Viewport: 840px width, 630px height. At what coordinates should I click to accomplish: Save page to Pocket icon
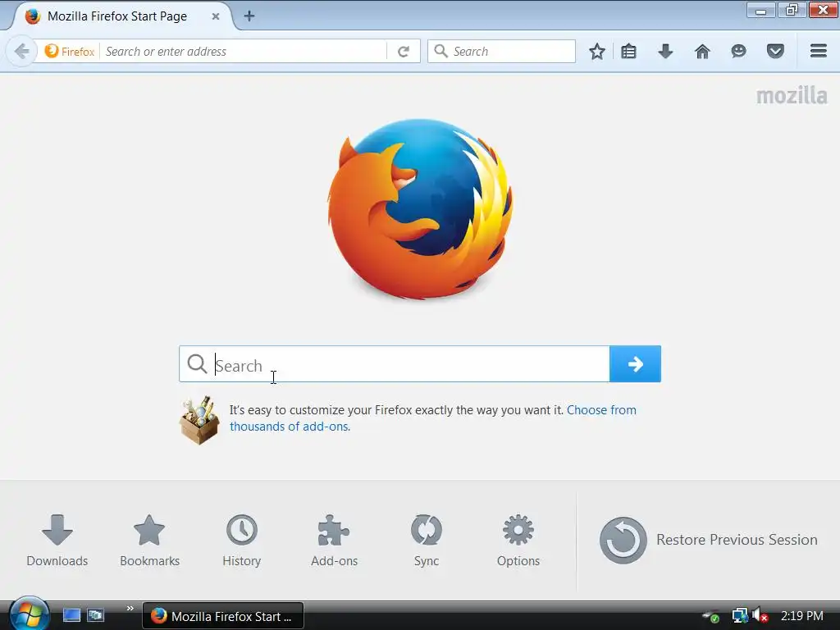click(775, 52)
